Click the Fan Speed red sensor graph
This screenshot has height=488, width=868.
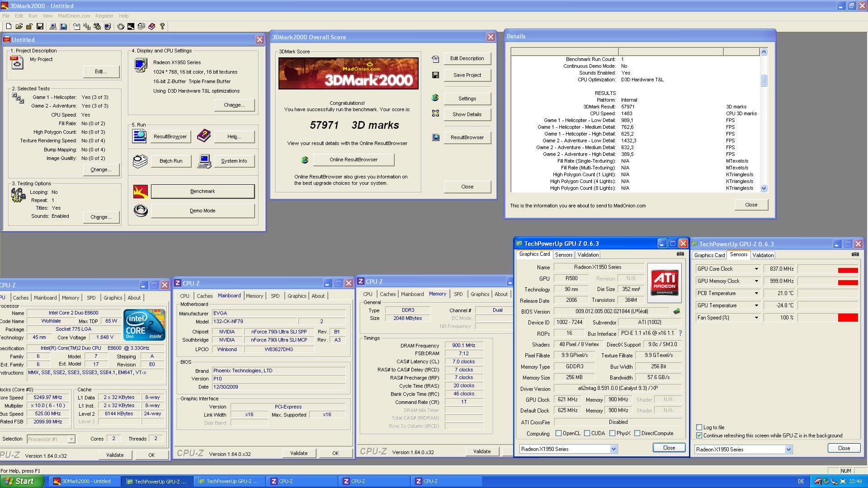pyautogui.click(x=828, y=318)
